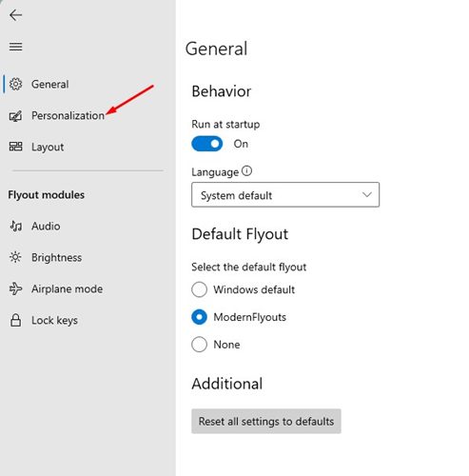
Task: Click the Personalization icon in the sidebar
Action: [x=15, y=116]
